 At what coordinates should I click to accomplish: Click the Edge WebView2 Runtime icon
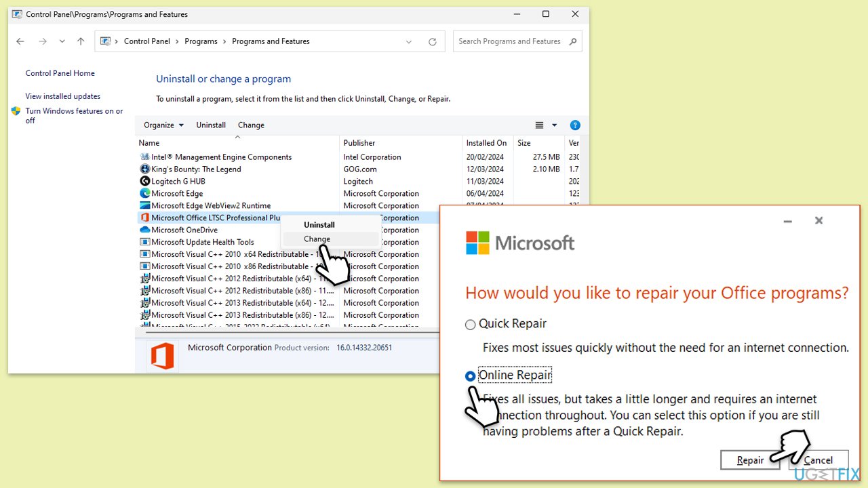144,205
